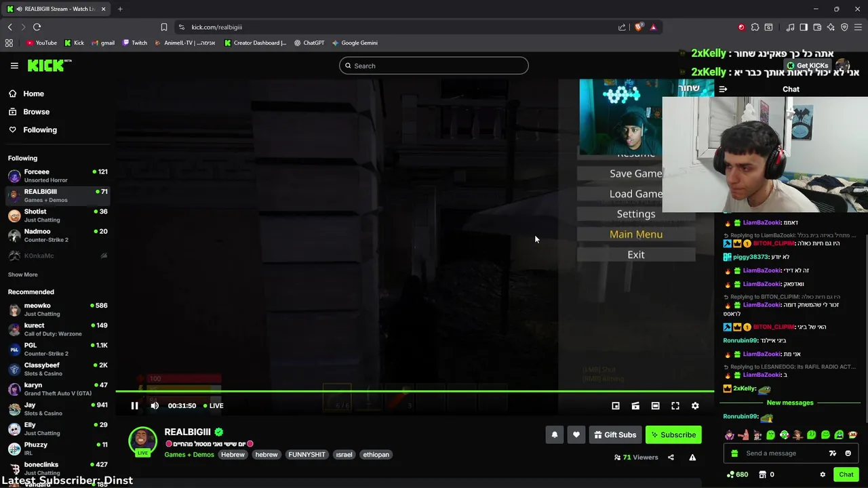Go to Home in sidebar
The height and width of the screenshot is (488, 868).
33,94
